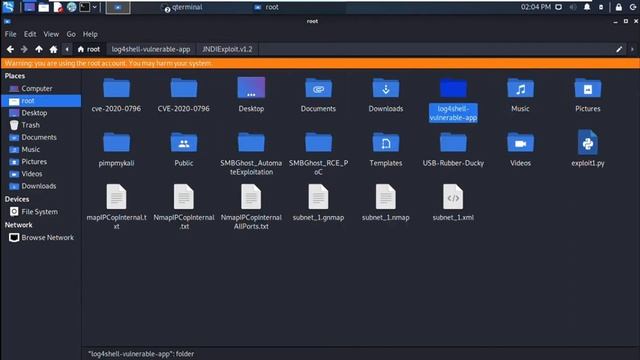Open the cve-2020-0796 lowercase folder
This screenshot has width=640, height=360.
[x=116, y=88]
